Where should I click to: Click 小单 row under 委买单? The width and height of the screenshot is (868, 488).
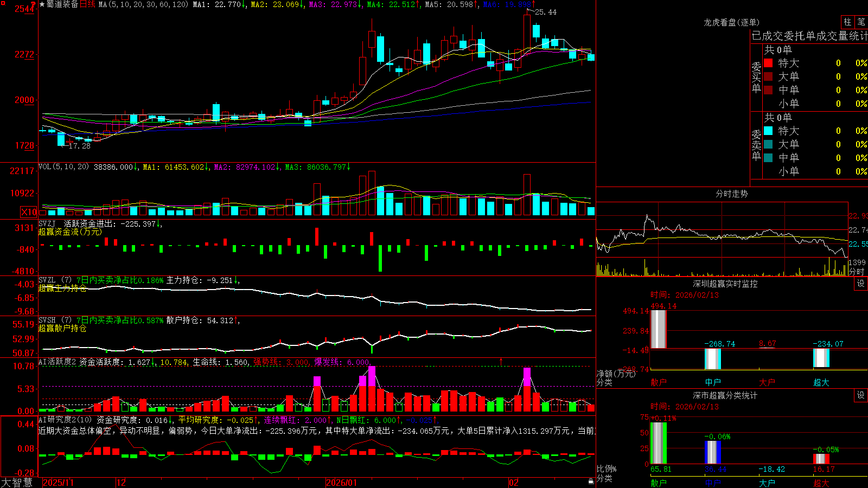coord(815,104)
